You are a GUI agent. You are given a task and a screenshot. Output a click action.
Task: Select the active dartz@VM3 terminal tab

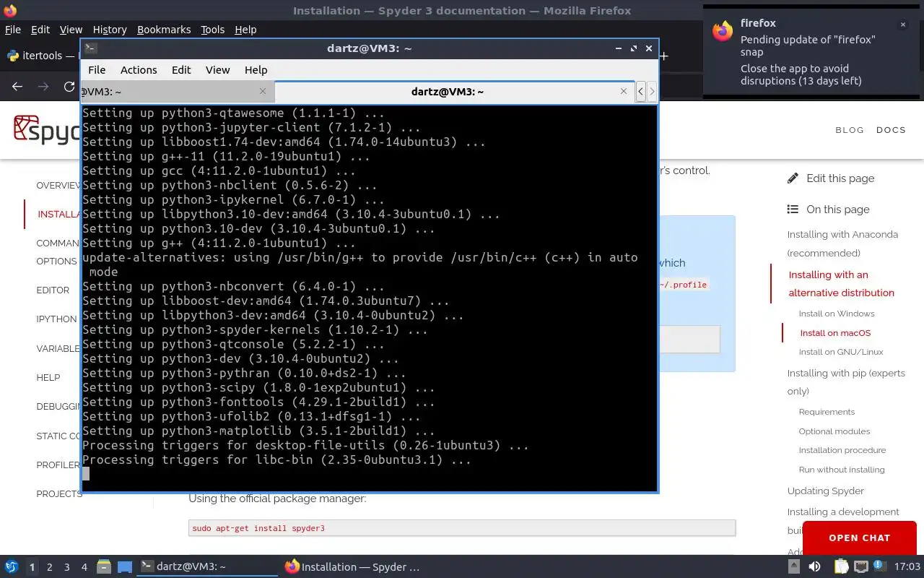point(455,91)
